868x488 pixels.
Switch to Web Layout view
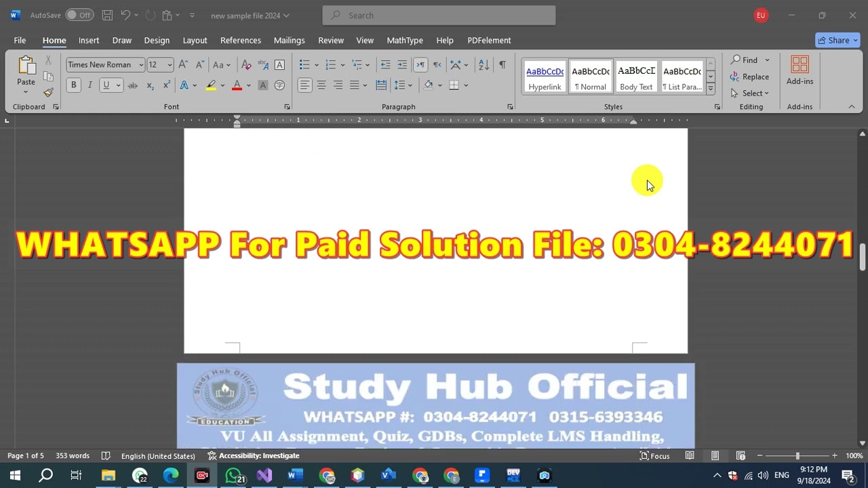tap(741, 455)
